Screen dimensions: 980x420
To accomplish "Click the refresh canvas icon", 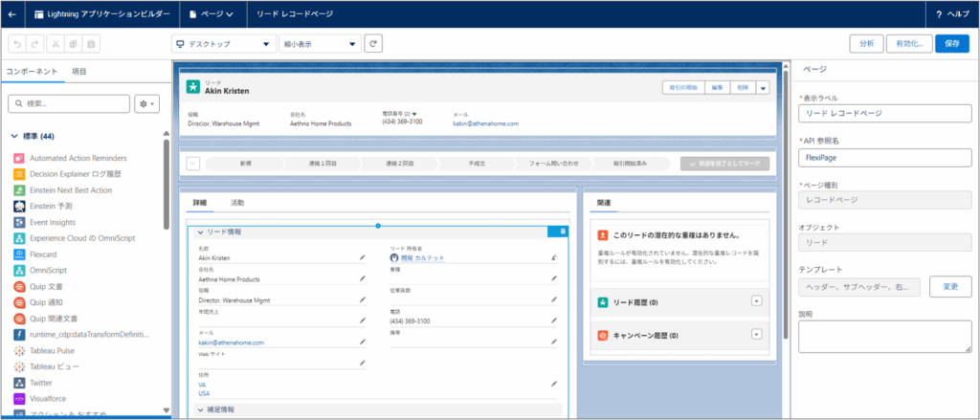I will coord(373,44).
